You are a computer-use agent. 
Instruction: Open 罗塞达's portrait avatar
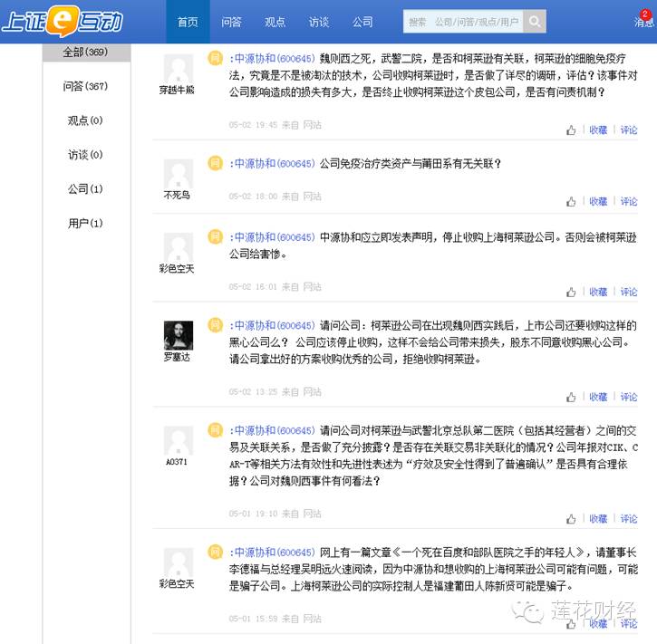[x=179, y=335]
